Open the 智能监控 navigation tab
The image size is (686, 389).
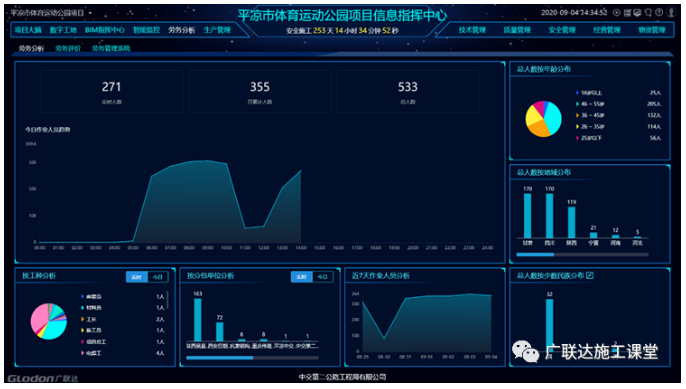tap(146, 30)
